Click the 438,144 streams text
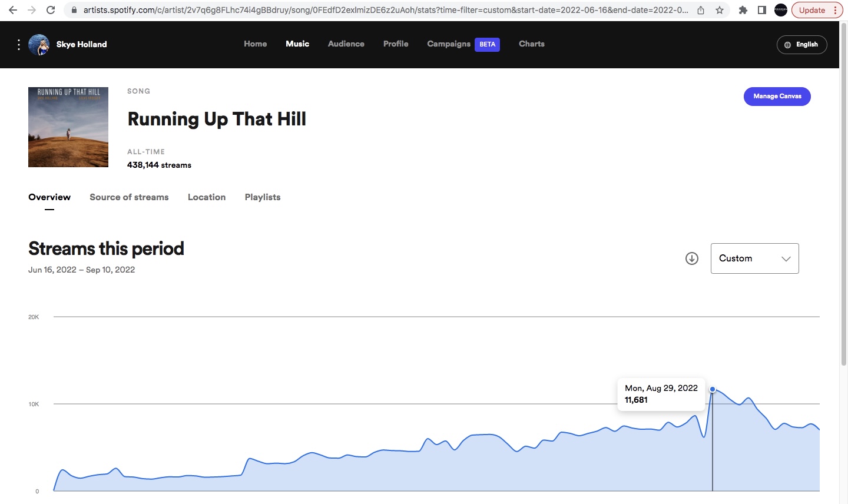Image resolution: width=848 pixels, height=504 pixels. click(159, 165)
